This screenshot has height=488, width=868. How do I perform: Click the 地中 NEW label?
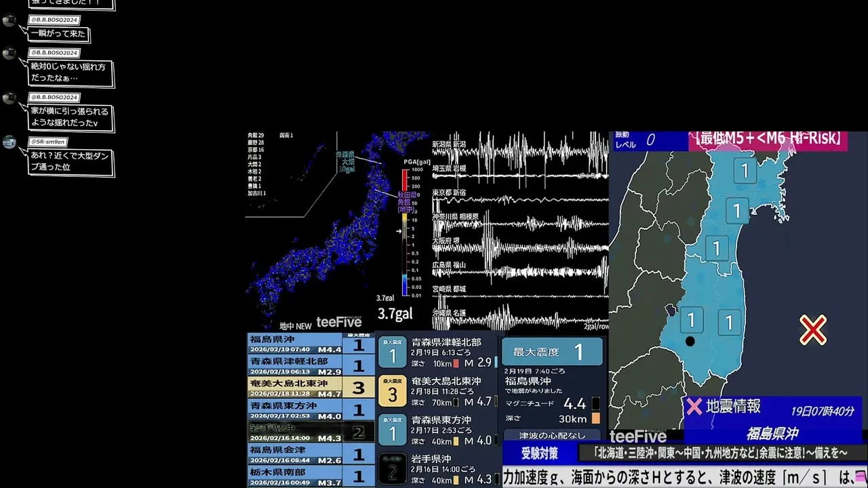click(296, 326)
